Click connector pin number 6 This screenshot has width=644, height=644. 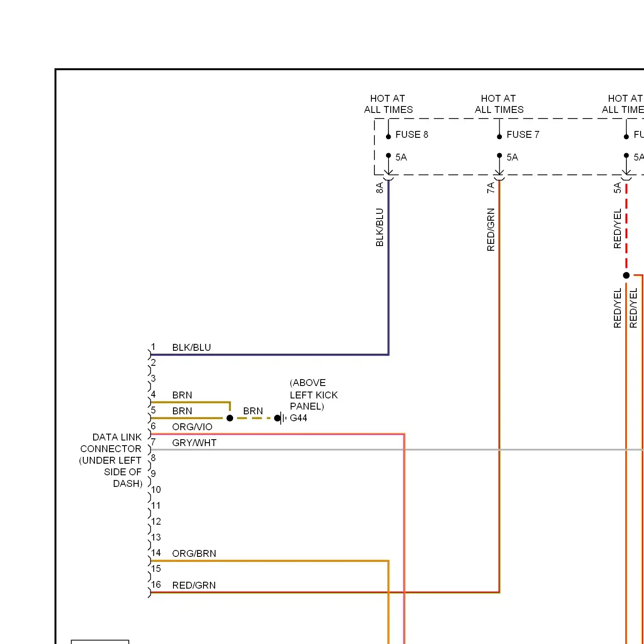(x=153, y=426)
